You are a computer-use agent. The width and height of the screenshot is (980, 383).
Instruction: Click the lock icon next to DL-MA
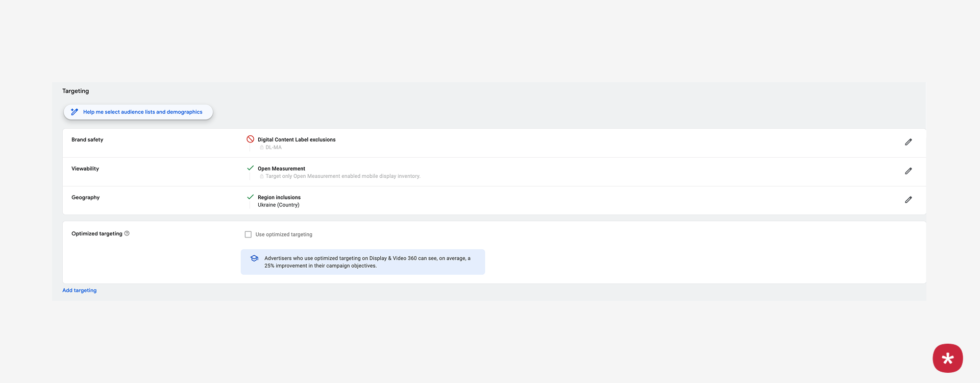(x=262, y=148)
